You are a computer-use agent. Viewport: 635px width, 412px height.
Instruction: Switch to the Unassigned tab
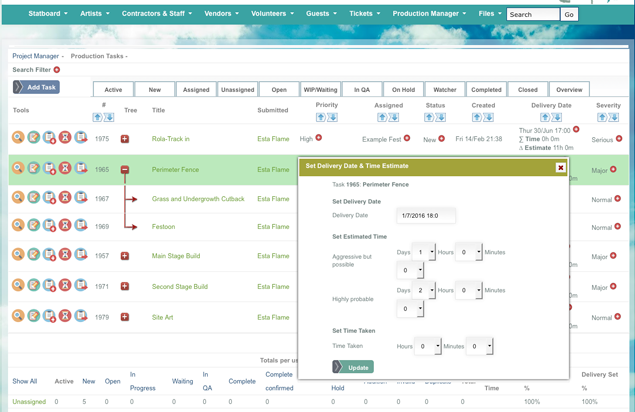[237, 90]
